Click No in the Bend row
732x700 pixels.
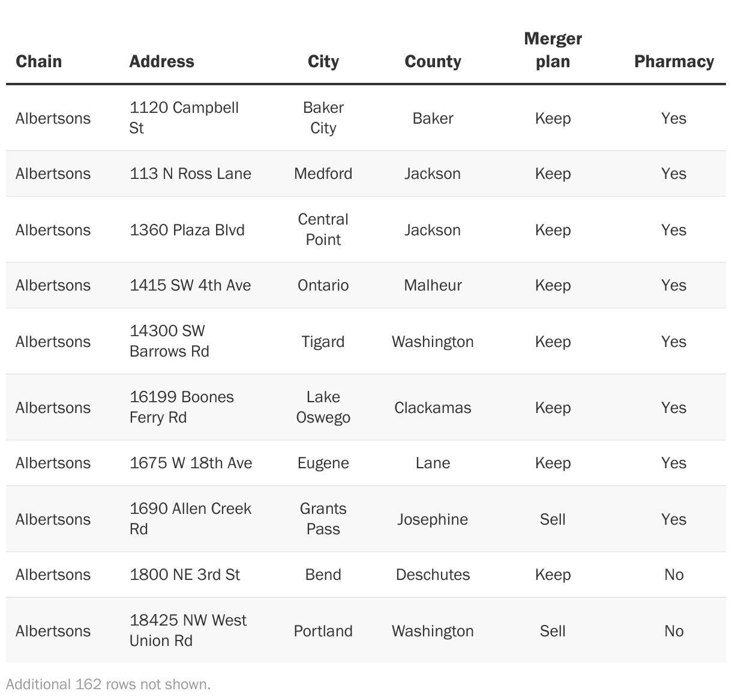coord(674,575)
